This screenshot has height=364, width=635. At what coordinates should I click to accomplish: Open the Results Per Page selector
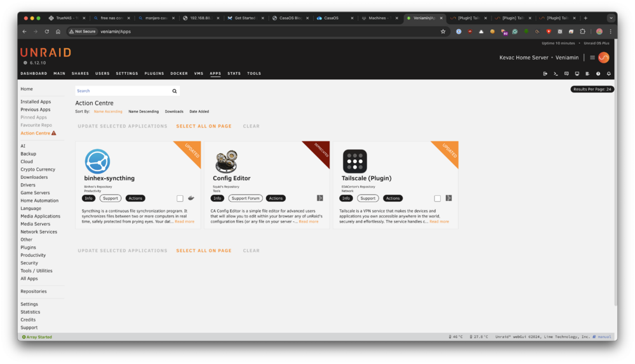pyautogui.click(x=592, y=89)
